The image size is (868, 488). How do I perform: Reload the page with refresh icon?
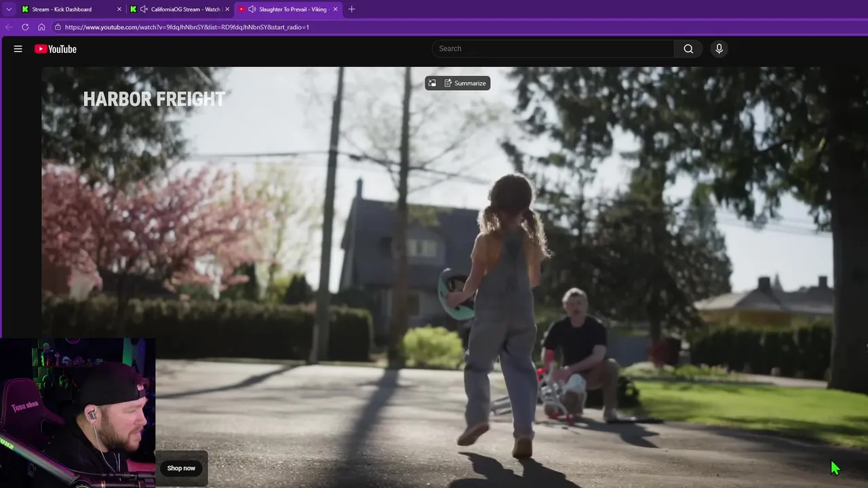pyautogui.click(x=25, y=27)
